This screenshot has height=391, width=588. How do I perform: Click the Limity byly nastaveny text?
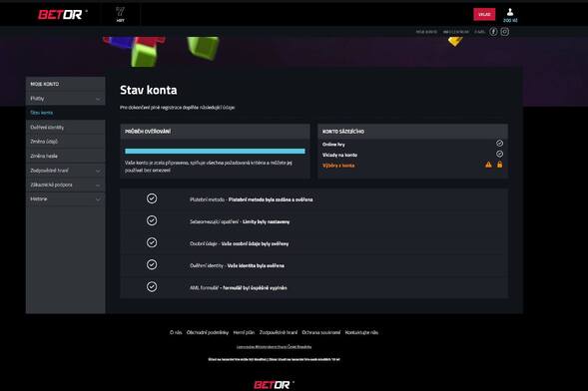point(266,221)
